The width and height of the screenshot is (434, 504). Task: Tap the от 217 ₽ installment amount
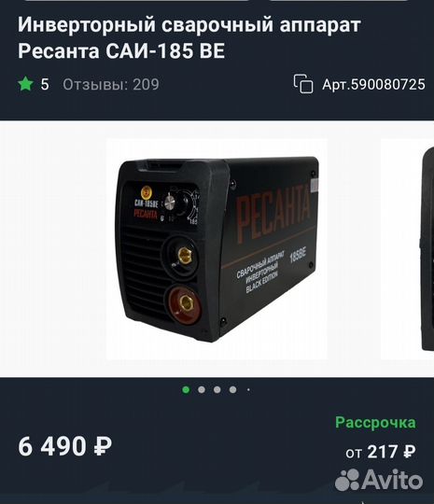click(x=381, y=452)
